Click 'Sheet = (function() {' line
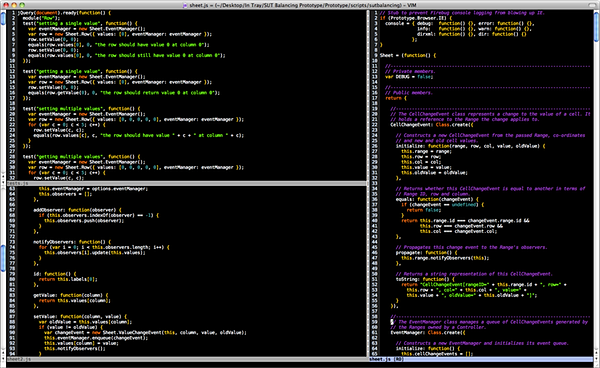 click(x=407, y=55)
